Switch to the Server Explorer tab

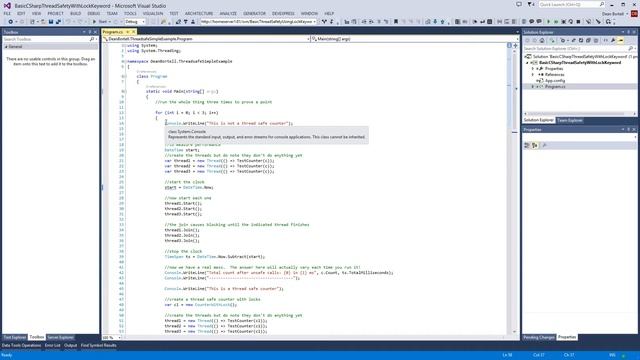[60, 338]
